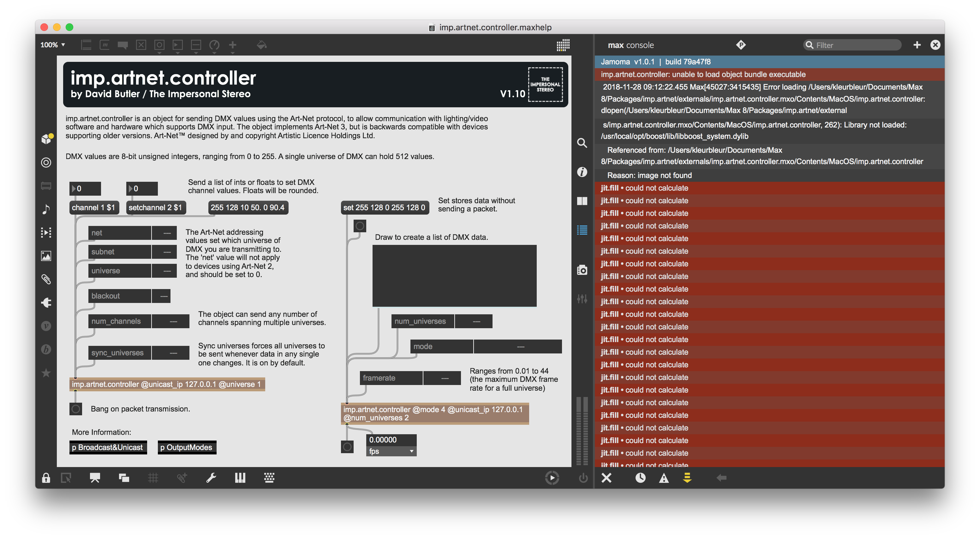Click the paint bucket format icon
Screen dimensions: 980x539
tap(262, 45)
